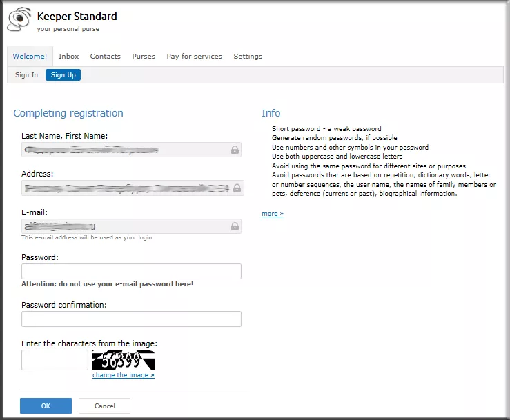This screenshot has width=510, height=420.
Task: Click the lock icon in the name field
Action: 235,150
